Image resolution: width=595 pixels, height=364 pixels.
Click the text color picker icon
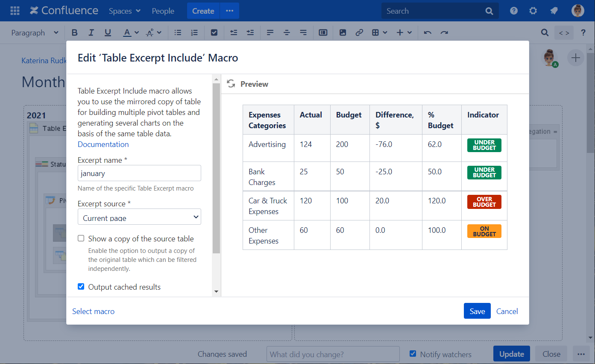pyautogui.click(x=127, y=33)
